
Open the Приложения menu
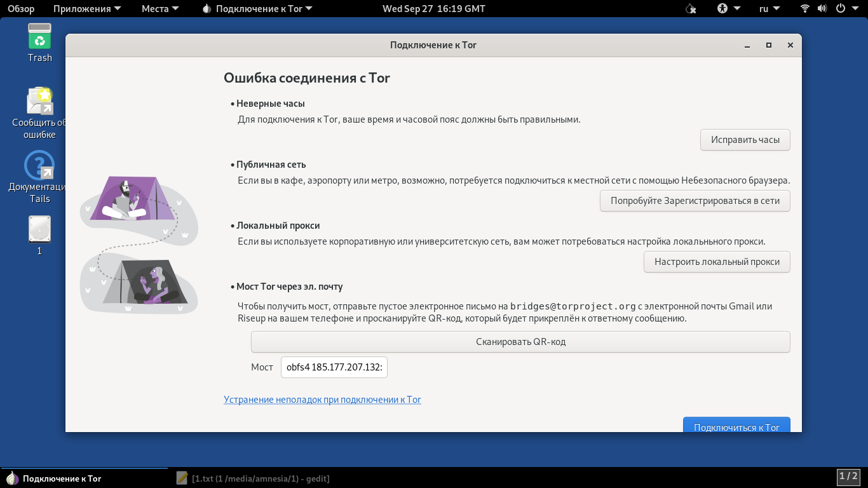point(82,9)
